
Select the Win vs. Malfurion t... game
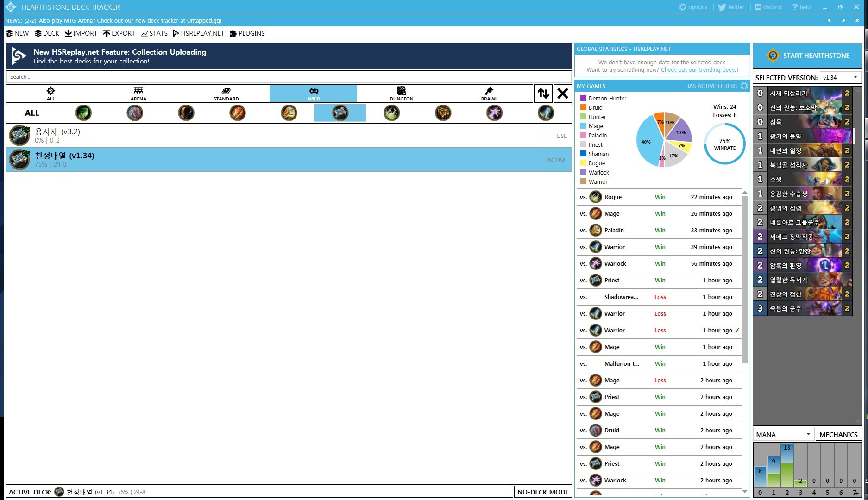coord(659,364)
